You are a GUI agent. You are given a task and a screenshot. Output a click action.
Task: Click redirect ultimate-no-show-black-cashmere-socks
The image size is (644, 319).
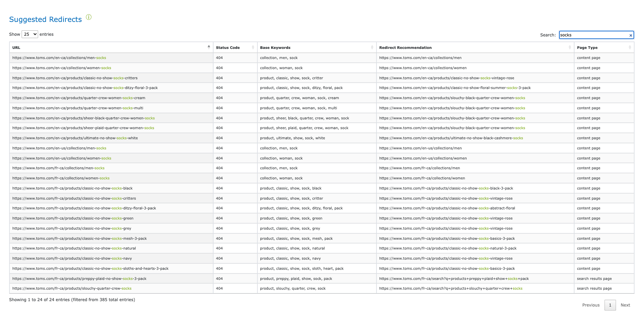click(451, 138)
